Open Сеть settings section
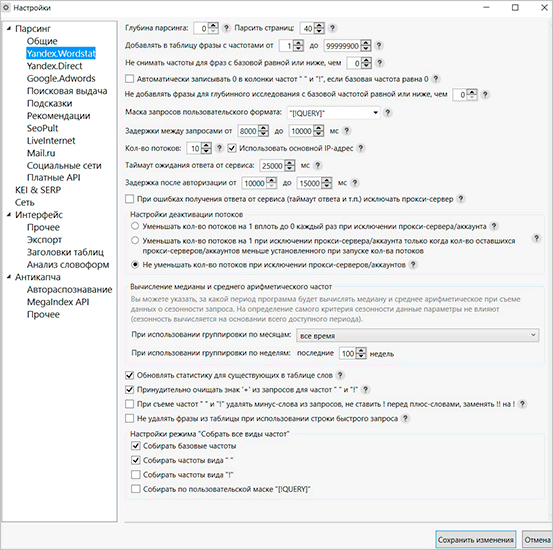This screenshot has width=553, height=550. pyautogui.click(x=24, y=202)
